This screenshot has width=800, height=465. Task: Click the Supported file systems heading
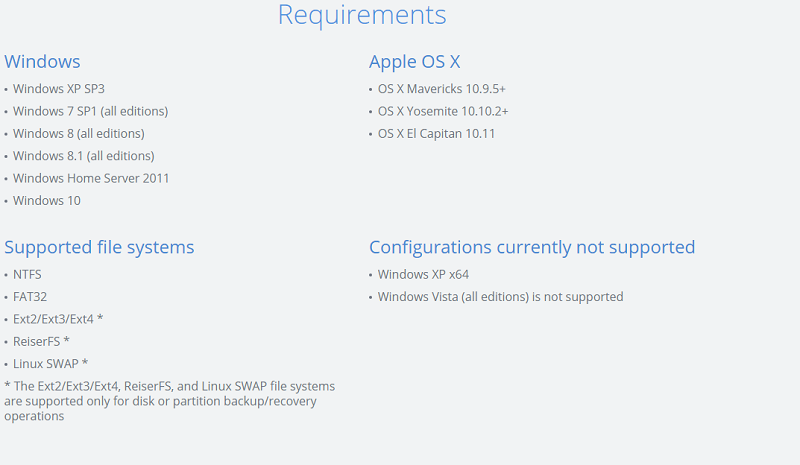pyautogui.click(x=99, y=248)
